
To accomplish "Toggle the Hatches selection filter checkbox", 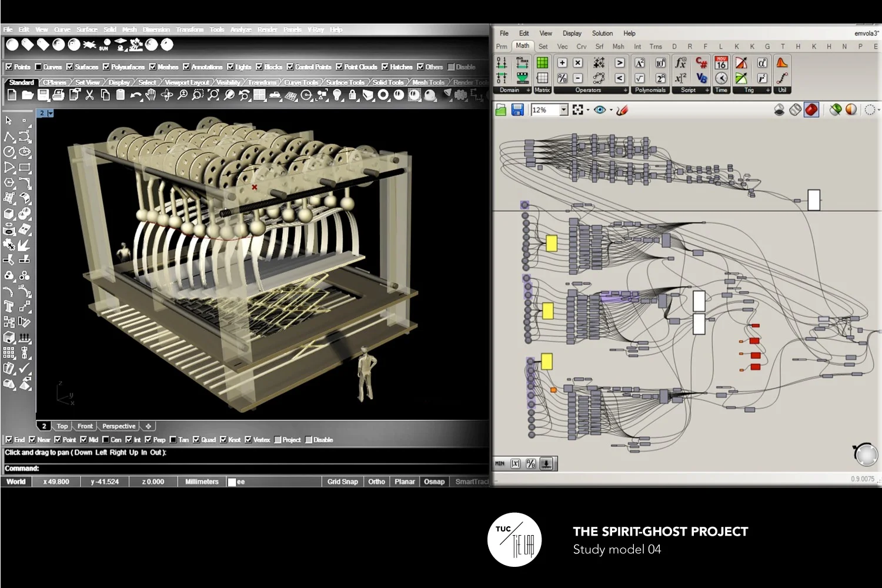I will click(385, 67).
